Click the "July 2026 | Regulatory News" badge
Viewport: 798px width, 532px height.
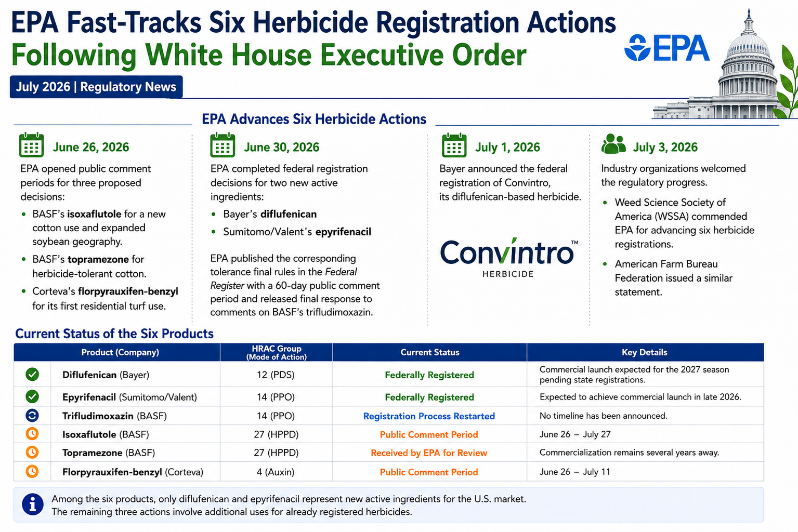coord(96,87)
